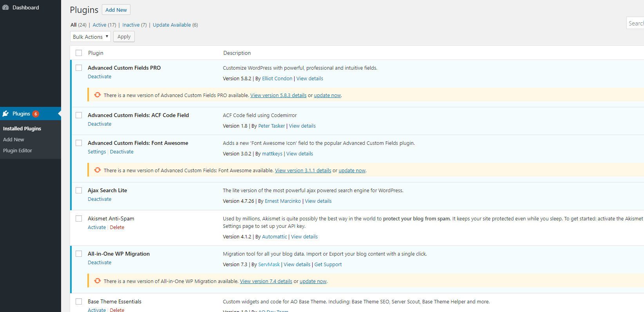Check the Advanced Custom Fields PRO checkbox

79,68
